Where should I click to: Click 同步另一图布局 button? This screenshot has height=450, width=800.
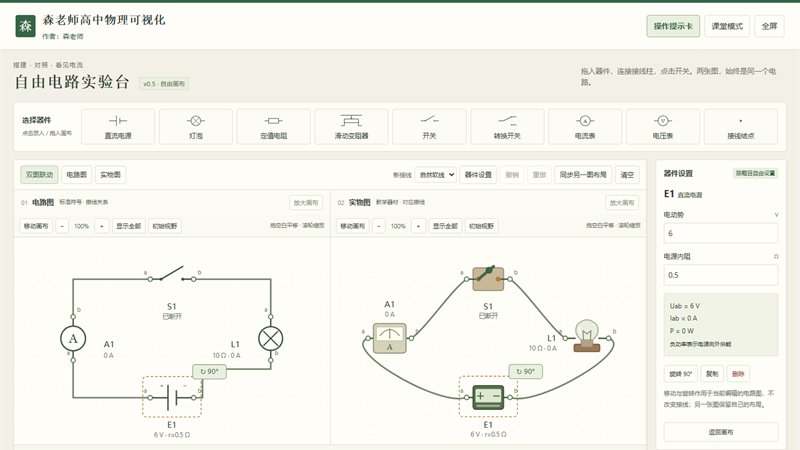pyautogui.click(x=583, y=175)
